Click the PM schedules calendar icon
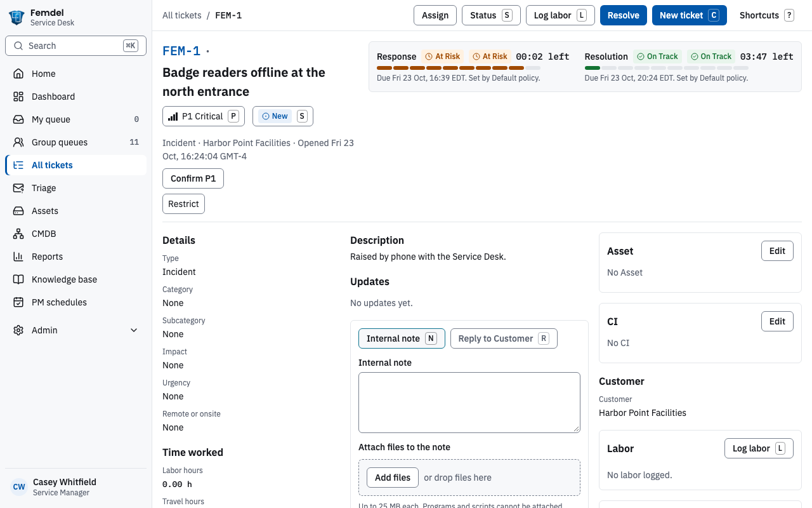Image resolution: width=812 pixels, height=508 pixels. click(x=18, y=302)
